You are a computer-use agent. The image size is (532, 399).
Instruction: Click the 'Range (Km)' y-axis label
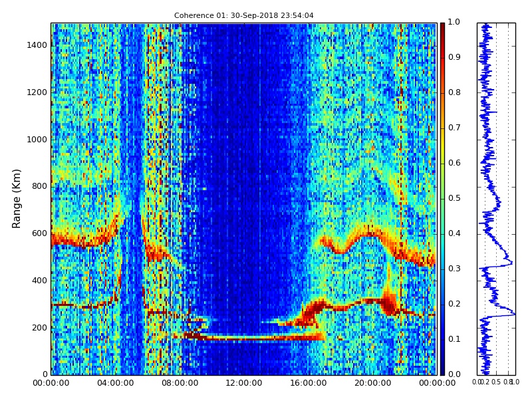[16, 199]
